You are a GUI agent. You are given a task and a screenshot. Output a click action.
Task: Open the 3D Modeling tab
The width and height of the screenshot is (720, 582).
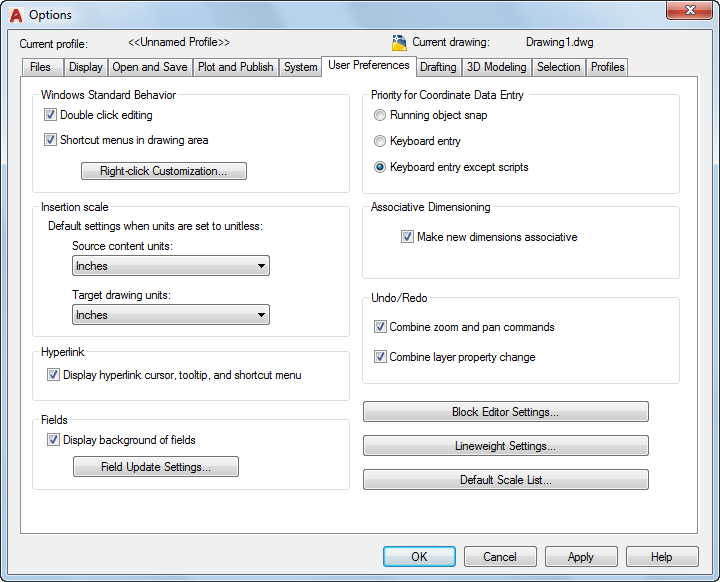tap(496, 67)
